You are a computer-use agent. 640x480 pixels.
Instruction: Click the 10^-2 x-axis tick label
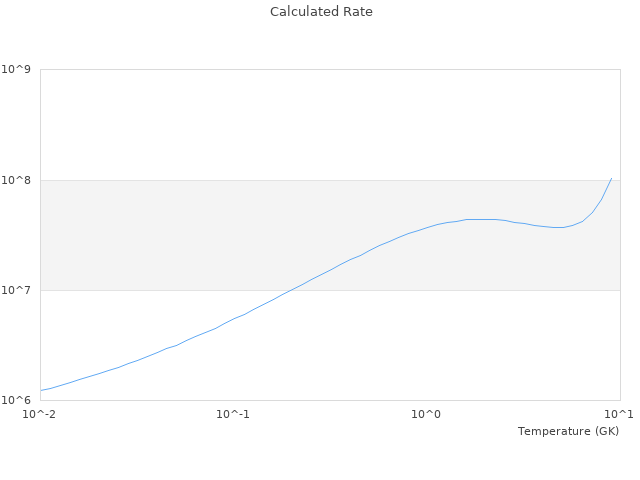coord(40,414)
